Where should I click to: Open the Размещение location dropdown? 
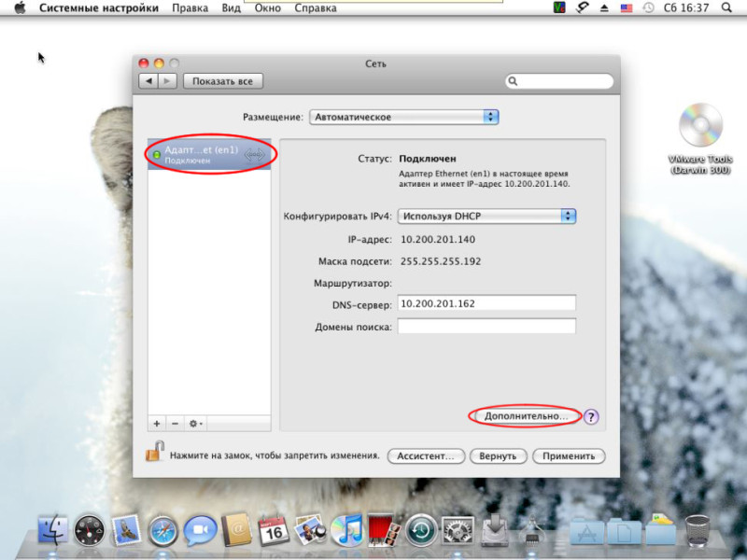pyautogui.click(x=403, y=117)
